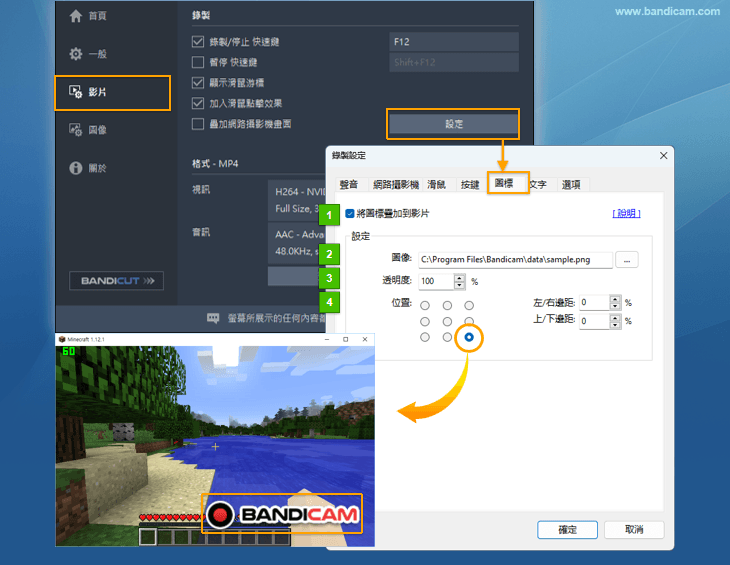This screenshot has height=565, width=730.
Task: Click the left/right margin (左/右邊距) field
Action: click(x=595, y=303)
